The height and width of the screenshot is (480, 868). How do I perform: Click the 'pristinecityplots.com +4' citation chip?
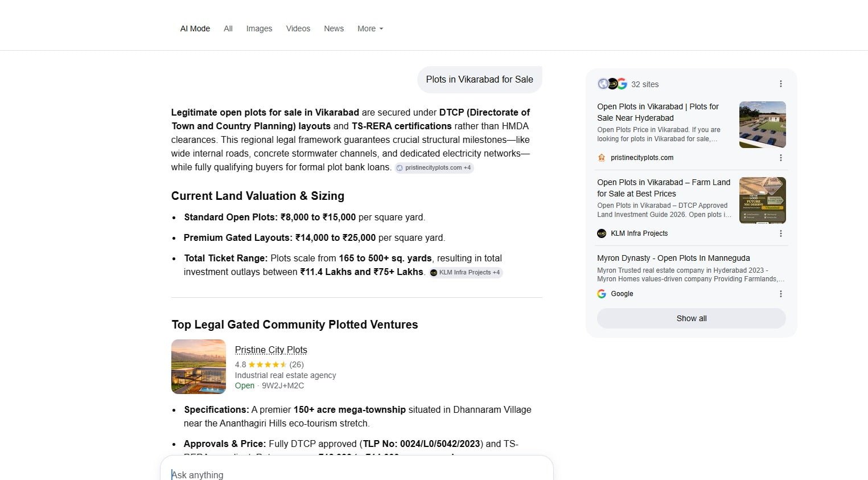[434, 168]
